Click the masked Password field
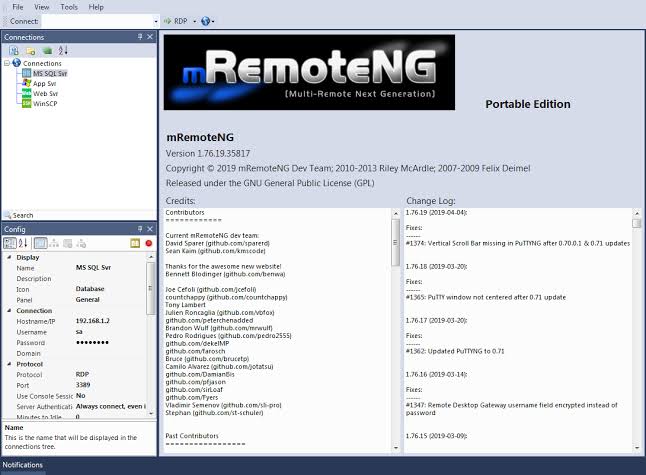The height and width of the screenshot is (475, 646). 92,342
